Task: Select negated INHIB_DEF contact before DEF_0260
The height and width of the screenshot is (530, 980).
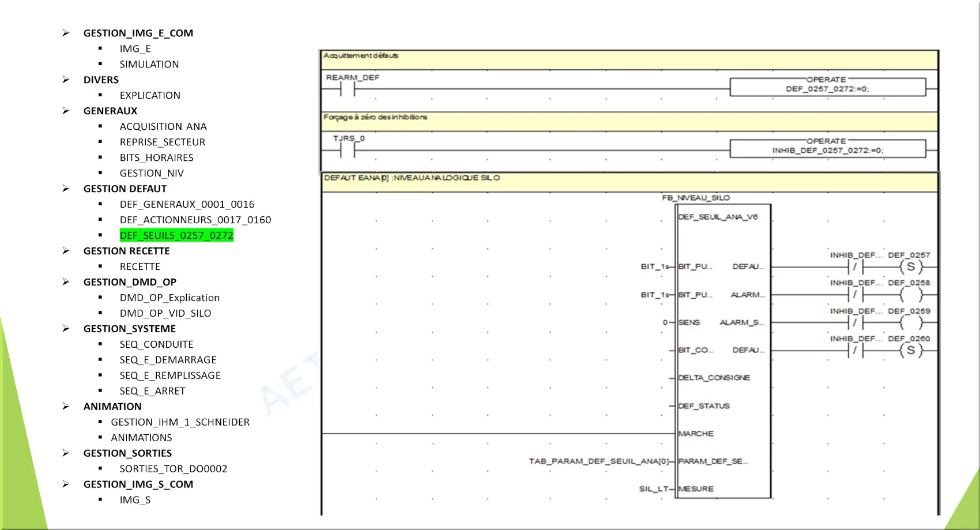Action: [x=855, y=350]
